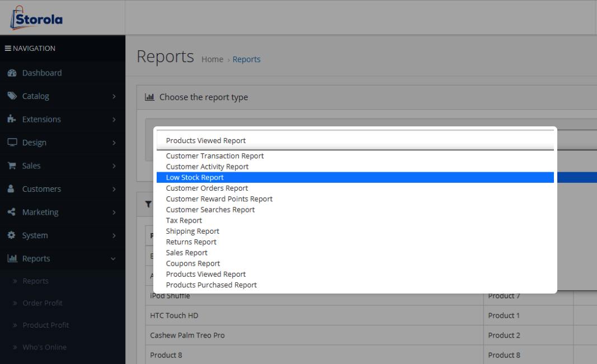Click the Home breadcrumb link
Image resolution: width=597 pixels, height=364 pixels.
(x=212, y=59)
